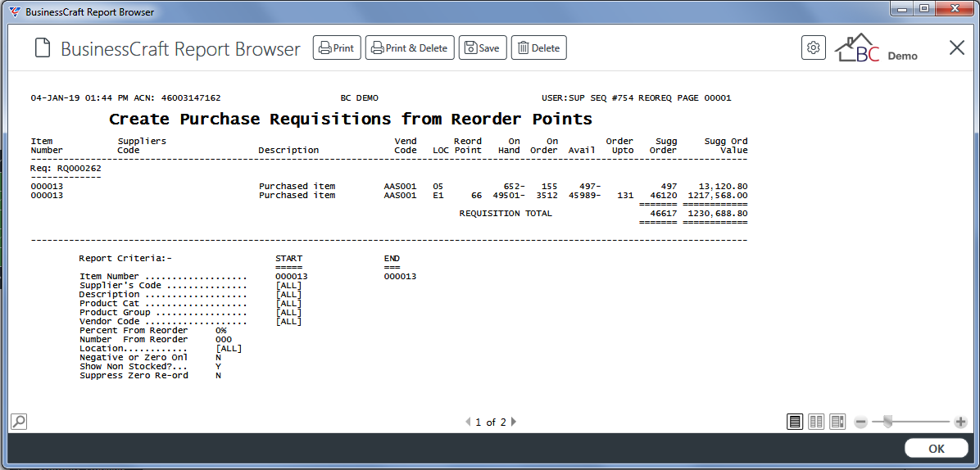Select single page view mode icon
This screenshot has height=470, width=980.
(x=795, y=422)
